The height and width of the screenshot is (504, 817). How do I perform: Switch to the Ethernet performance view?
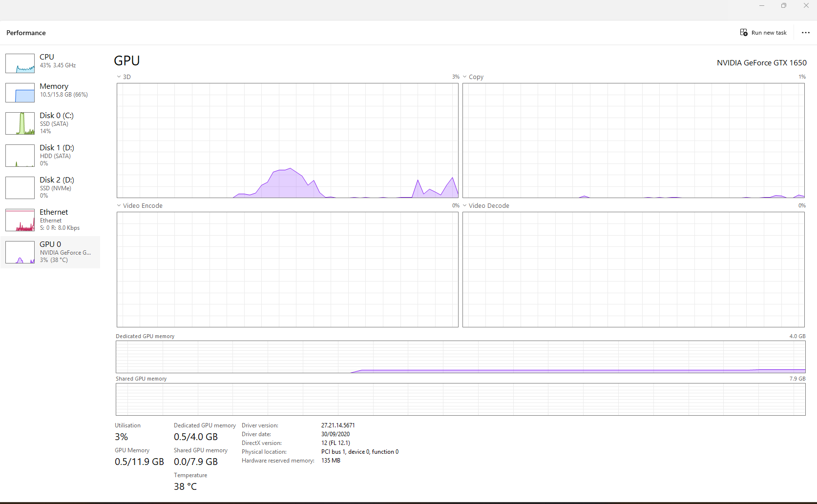tap(51, 220)
